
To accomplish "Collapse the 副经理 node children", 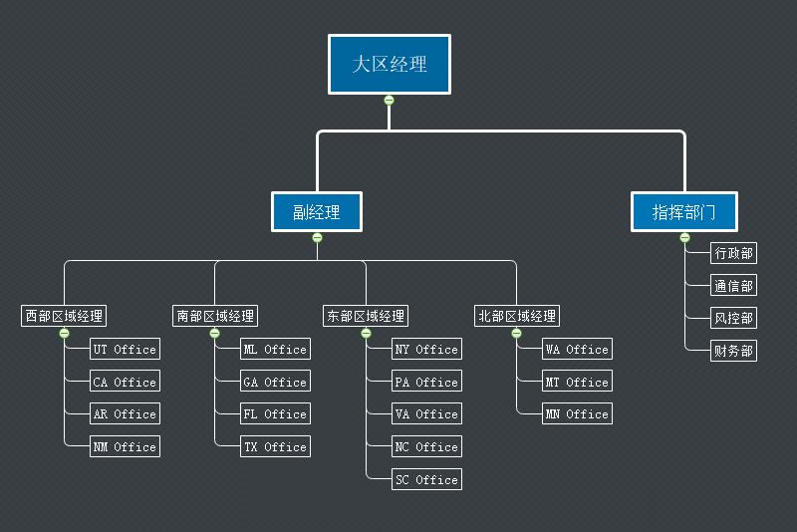I will [x=317, y=237].
